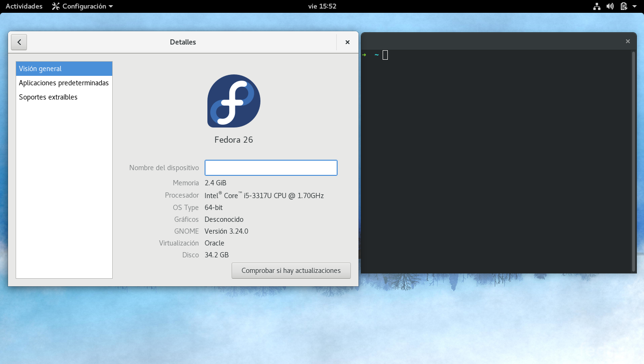Click the Virtualización label

click(179, 243)
